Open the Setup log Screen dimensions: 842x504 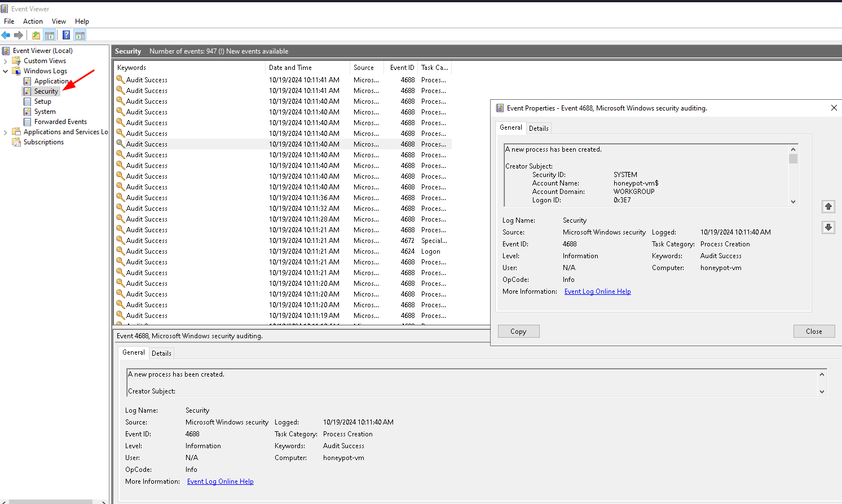42,101
